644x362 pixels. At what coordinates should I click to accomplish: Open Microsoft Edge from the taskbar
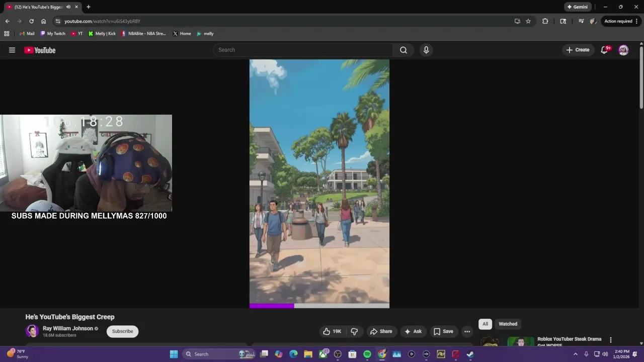pos(293,354)
